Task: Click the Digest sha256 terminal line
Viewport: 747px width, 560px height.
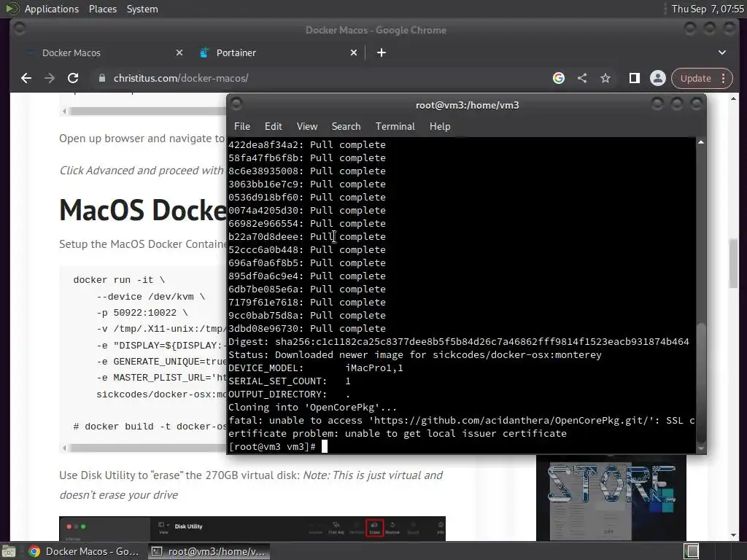Action: pyautogui.click(x=459, y=341)
